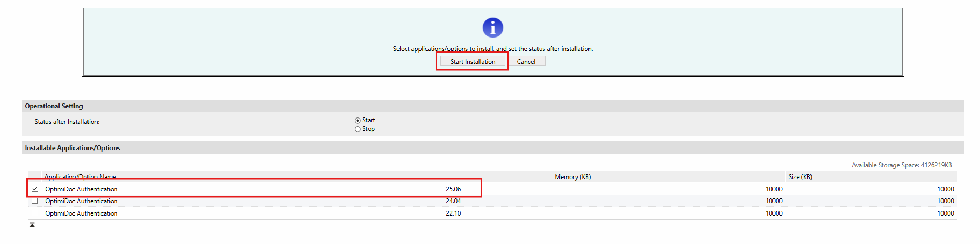The width and height of the screenshot is (980, 244).
Task: Cancel the installation dialog
Action: [x=526, y=61]
